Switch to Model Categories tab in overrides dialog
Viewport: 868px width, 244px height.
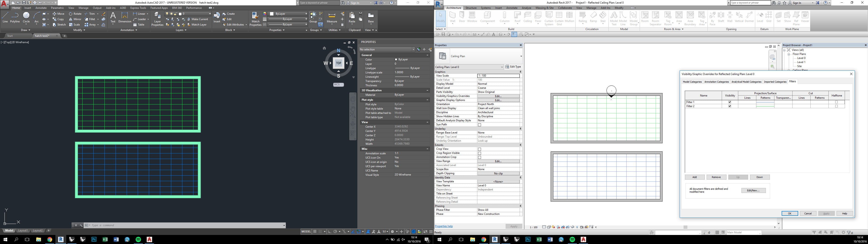point(692,82)
